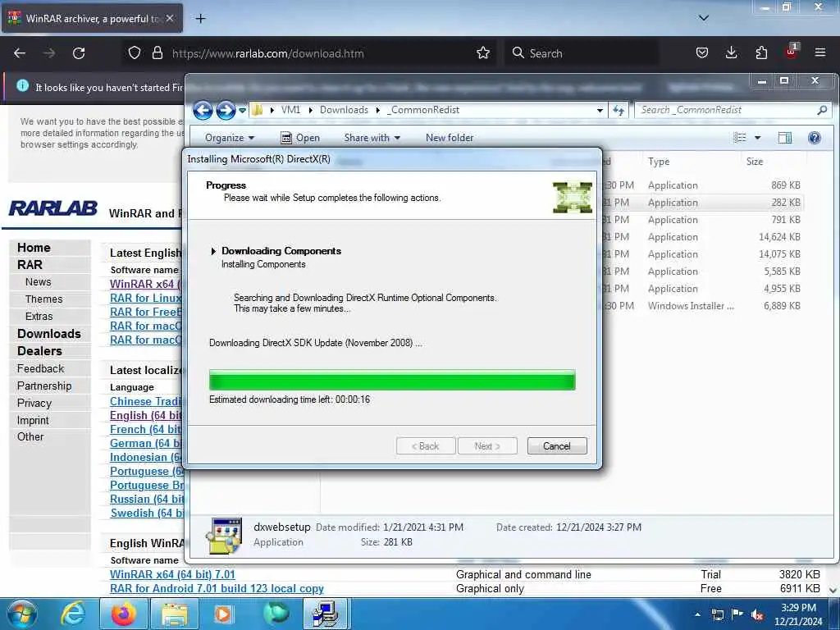Image resolution: width=840 pixels, height=630 pixels.
Task: List all tabs with the chevron
Action: tap(704, 18)
